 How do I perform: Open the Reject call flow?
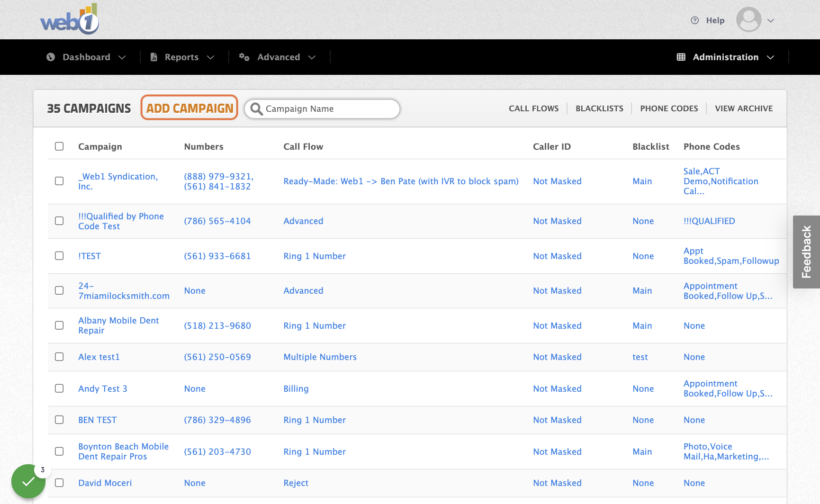pos(296,483)
